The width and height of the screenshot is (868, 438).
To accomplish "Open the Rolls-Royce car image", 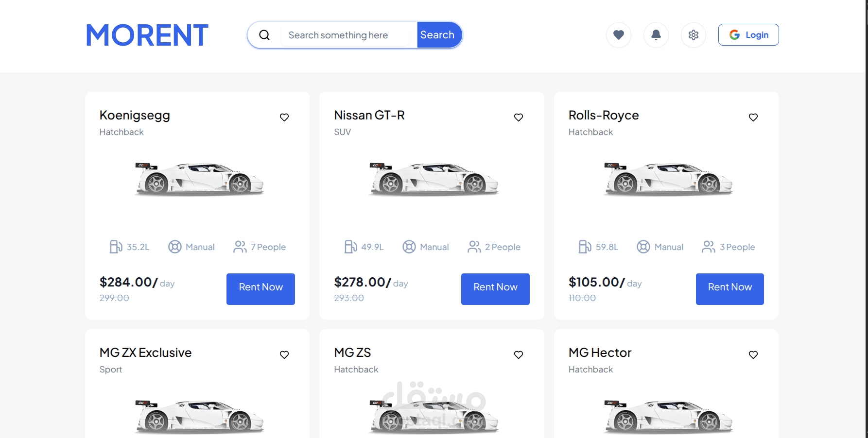I will tap(668, 180).
